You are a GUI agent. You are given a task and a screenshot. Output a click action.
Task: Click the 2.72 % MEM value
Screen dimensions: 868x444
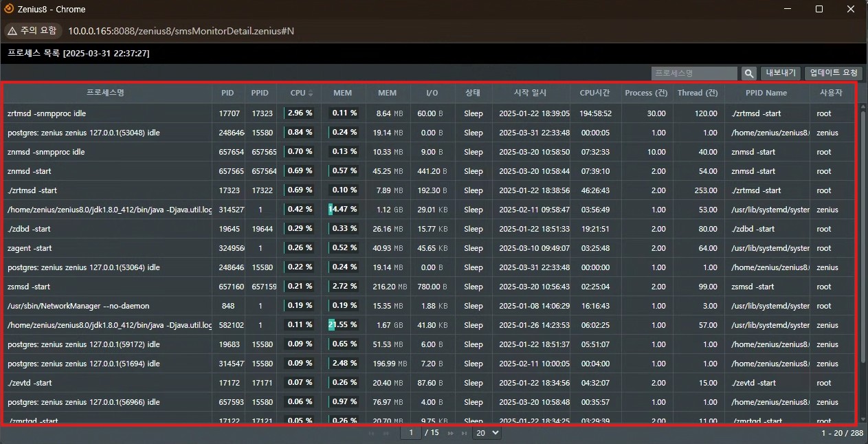pos(344,287)
